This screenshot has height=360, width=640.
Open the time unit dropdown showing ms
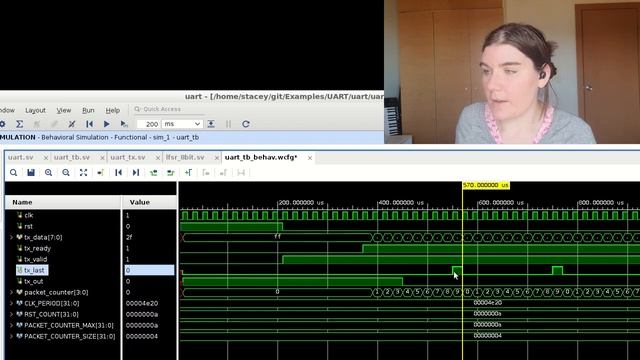[182, 124]
